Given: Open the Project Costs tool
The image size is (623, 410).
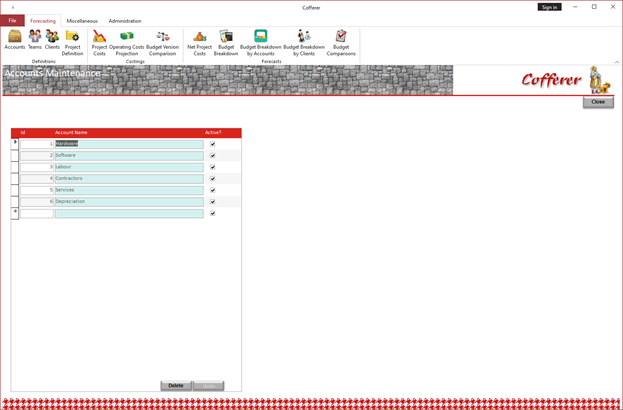Looking at the screenshot, I should 99,43.
